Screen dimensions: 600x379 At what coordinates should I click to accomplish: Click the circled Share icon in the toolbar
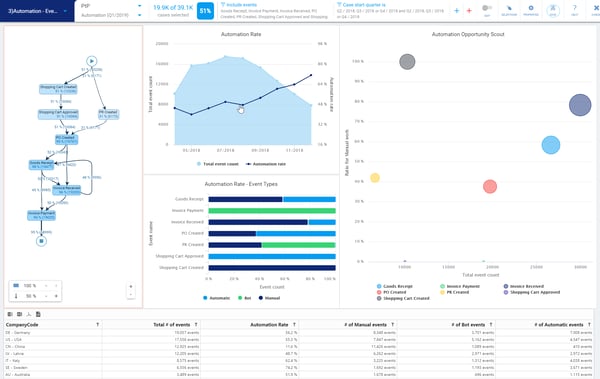tap(553, 10)
